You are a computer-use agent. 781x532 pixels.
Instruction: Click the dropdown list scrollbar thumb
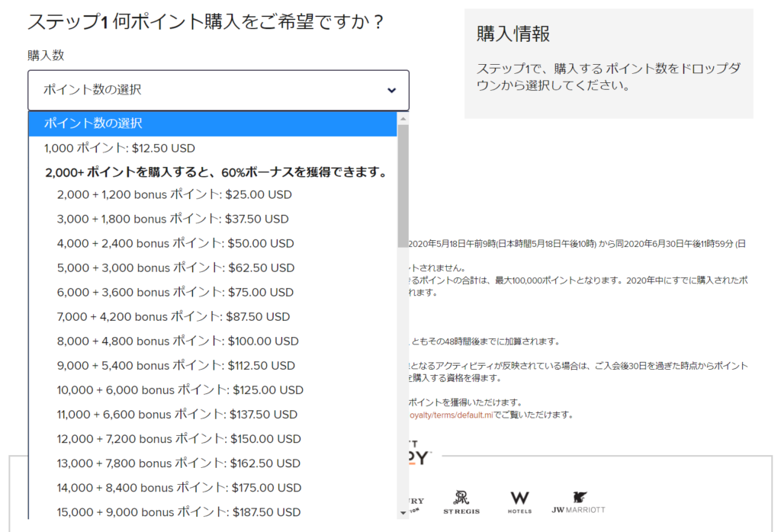[403, 183]
